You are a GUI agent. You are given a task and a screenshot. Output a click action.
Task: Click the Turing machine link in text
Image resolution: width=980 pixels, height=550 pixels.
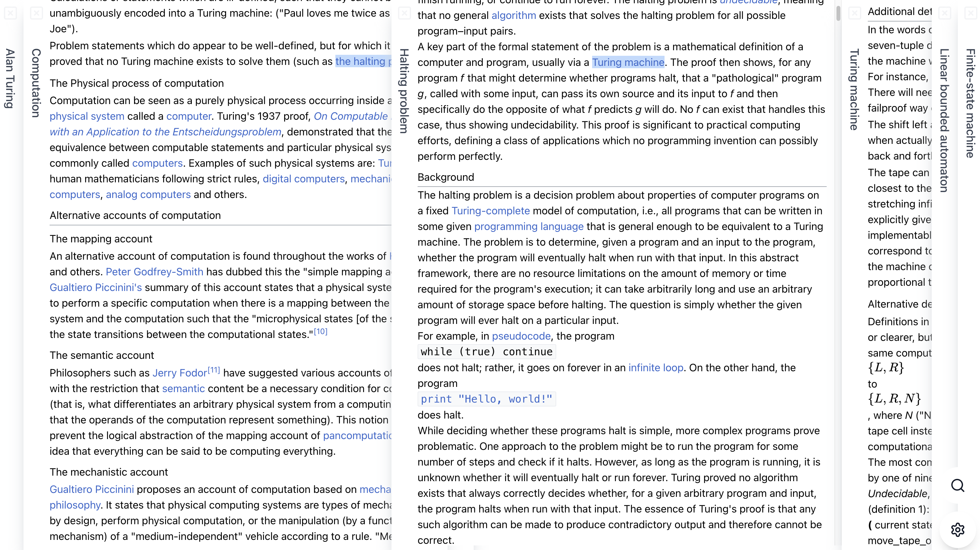pos(628,63)
